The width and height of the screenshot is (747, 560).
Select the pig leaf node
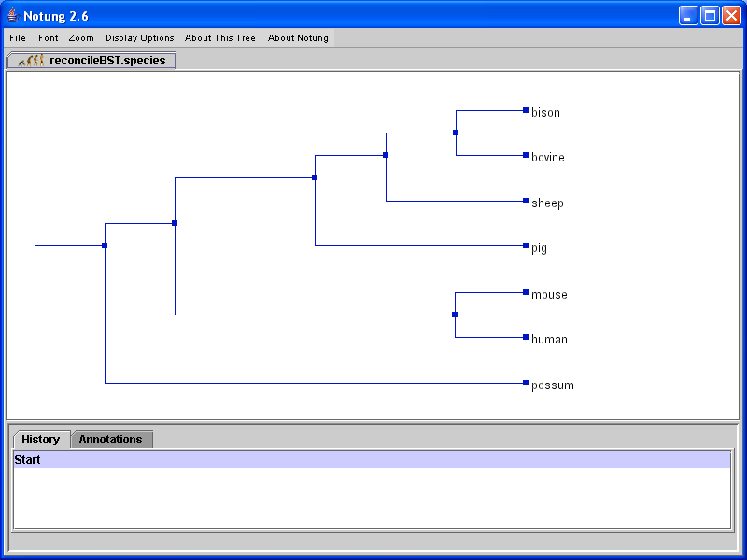[x=526, y=246]
